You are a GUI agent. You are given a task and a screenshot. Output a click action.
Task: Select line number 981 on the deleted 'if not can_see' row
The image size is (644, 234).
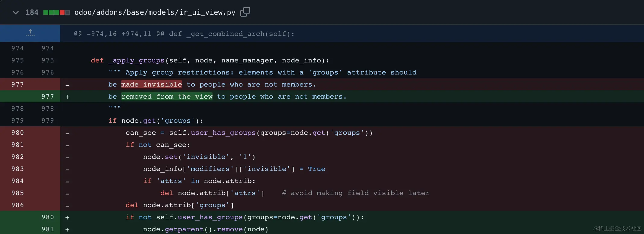point(17,145)
